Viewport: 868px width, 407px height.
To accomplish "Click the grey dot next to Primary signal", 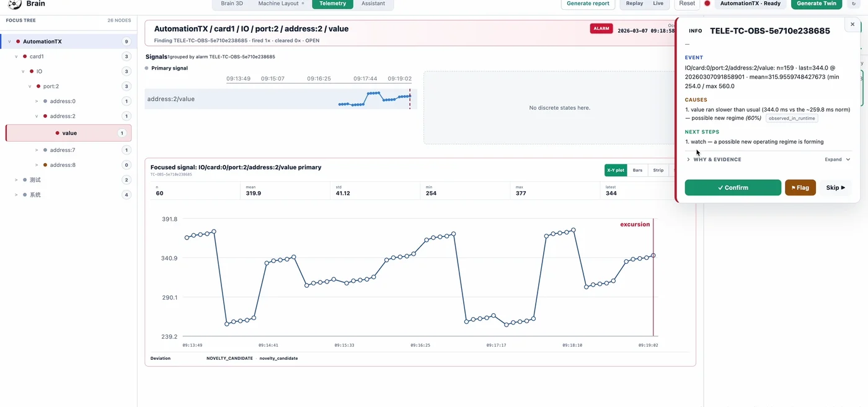I will 146,68.
